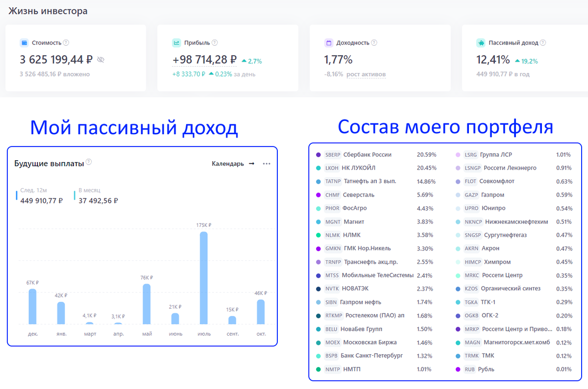Click the НОВАТЭК holding name
The height and width of the screenshot is (389, 588).
[355, 289]
